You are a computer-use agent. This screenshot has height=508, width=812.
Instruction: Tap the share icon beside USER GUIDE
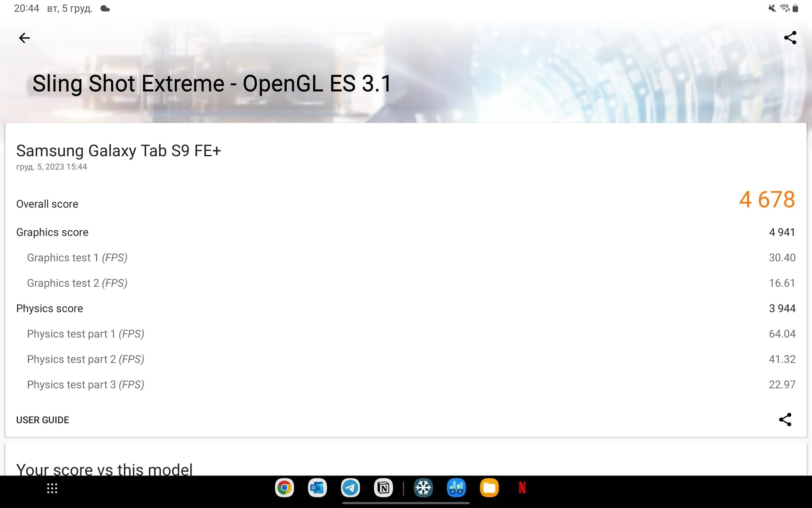tap(785, 420)
